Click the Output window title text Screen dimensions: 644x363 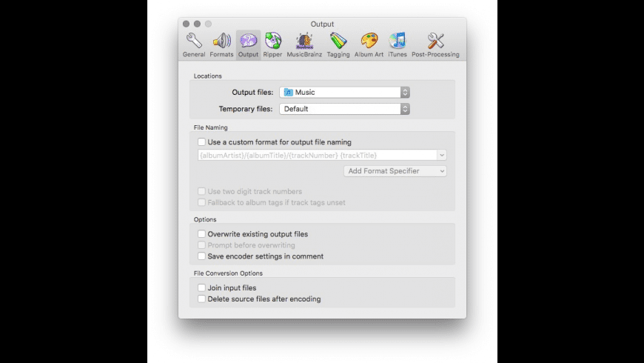pos(322,24)
